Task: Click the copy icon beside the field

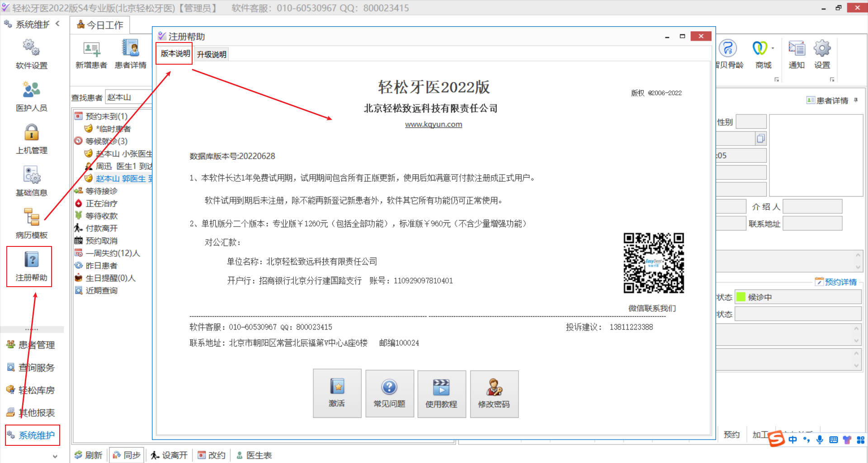Action: tap(760, 138)
